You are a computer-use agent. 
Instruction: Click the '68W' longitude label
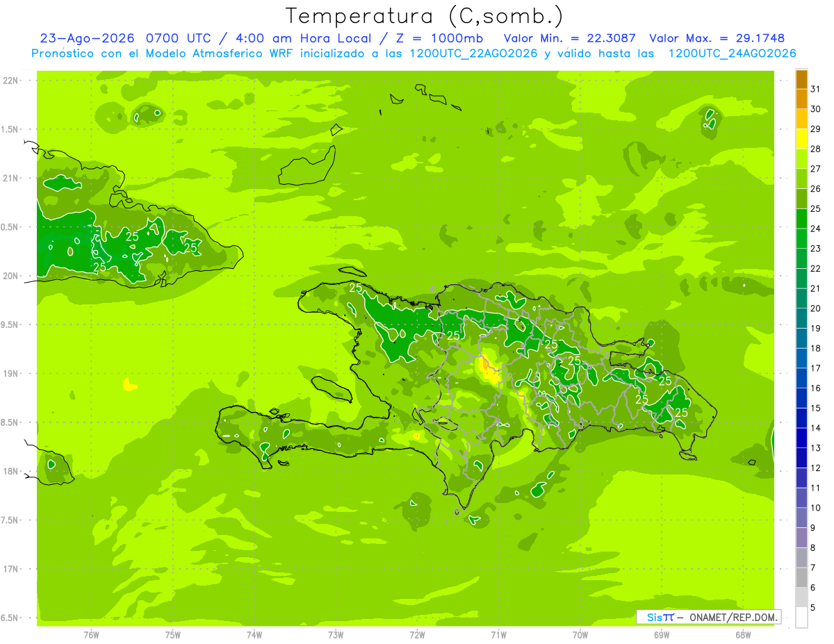743,634
